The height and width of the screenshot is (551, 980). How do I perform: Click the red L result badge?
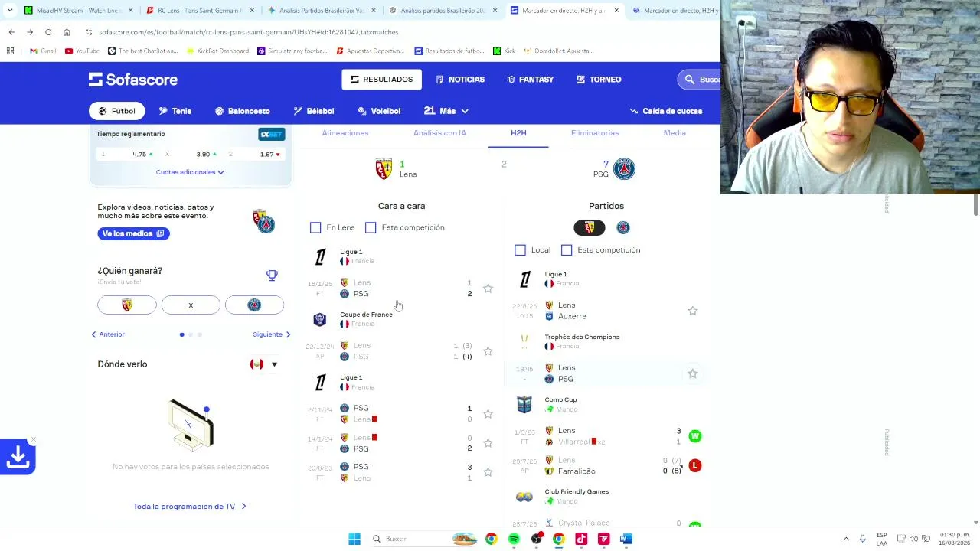pos(694,465)
